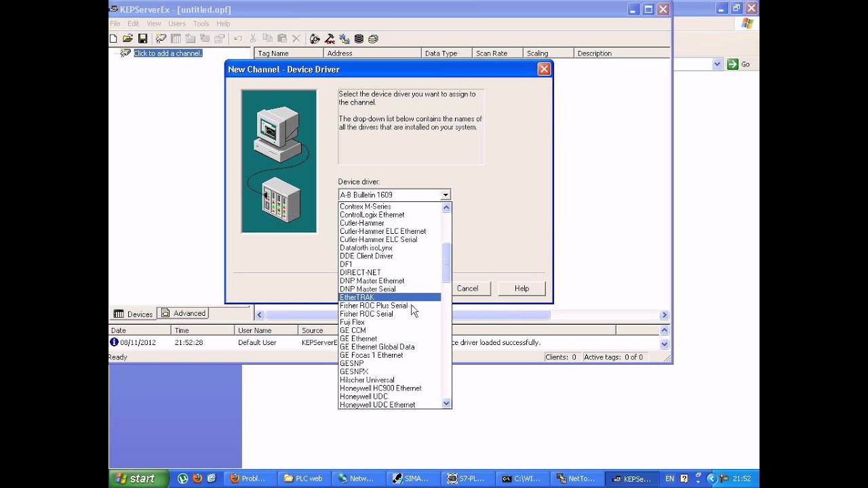This screenshot has height=488, width=868.
Task: Click Cancel in New Channel dialog
Action: (x=467, y=288)
